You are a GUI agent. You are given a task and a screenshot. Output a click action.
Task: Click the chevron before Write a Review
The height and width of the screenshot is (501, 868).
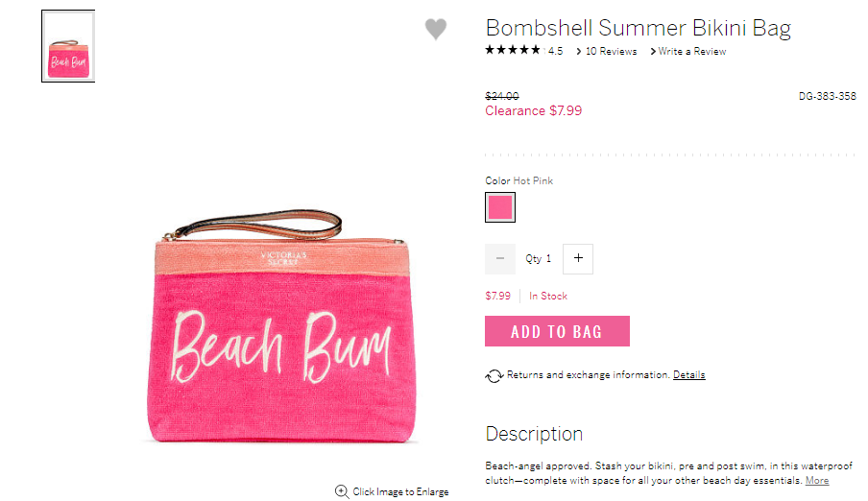pos(653,52)
